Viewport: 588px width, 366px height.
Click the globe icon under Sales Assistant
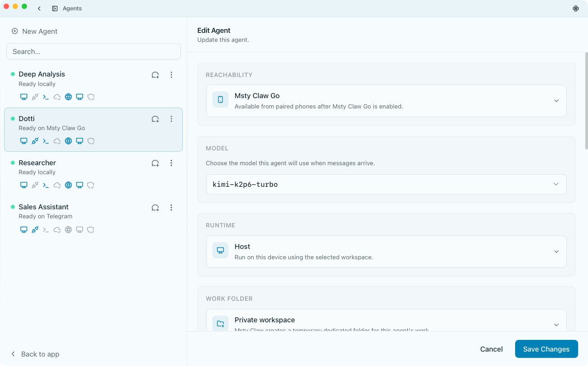coord(68,230)
